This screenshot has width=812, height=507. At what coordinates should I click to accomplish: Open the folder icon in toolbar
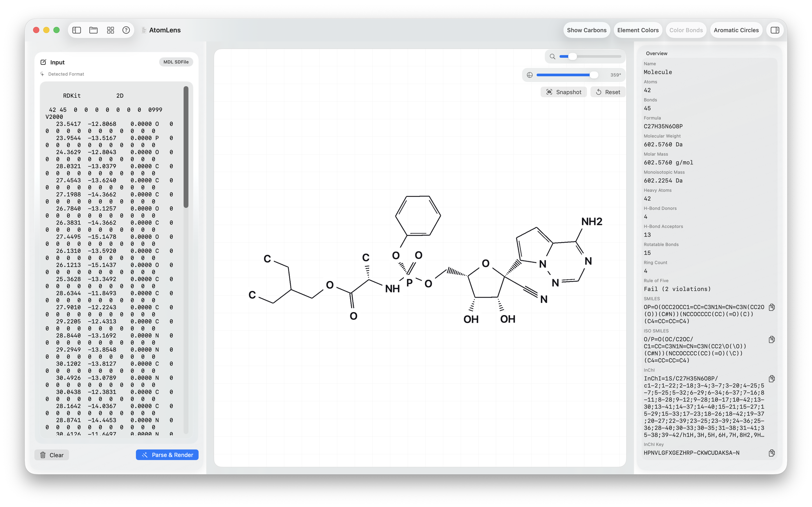[x=93, y=30]
